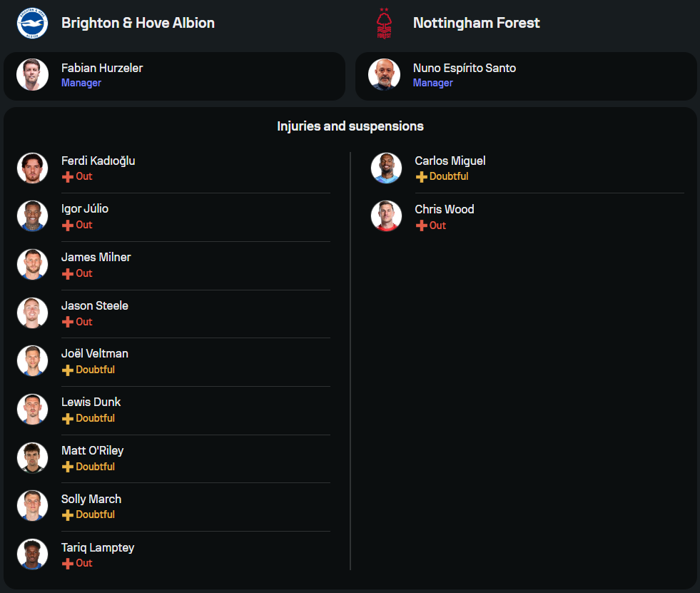Open Fabian Hurzeler's manager photo
Viewport: 700px width, 593px height.
point(32,75)
